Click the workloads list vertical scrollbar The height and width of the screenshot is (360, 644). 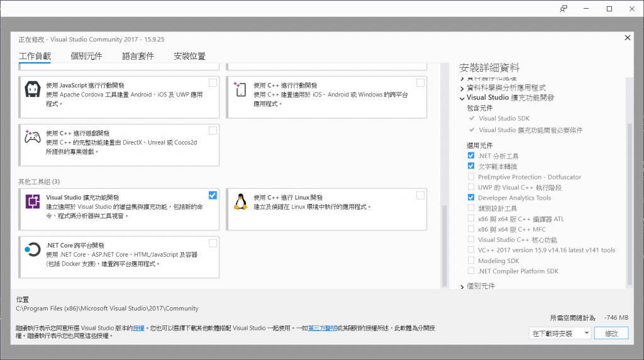pos(444,245)
